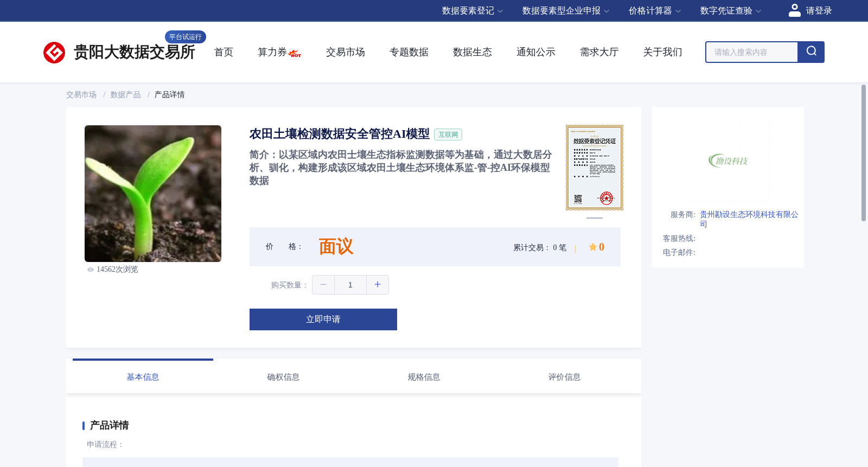Click the 平台试运行 badge
Screen dimensions: 868x467
click(x=186, y=37)
